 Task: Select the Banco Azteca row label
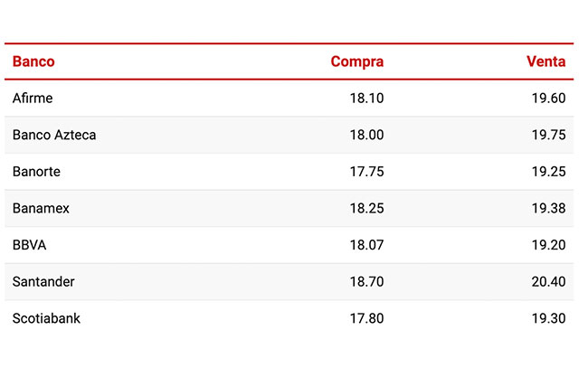click(54, 135)
